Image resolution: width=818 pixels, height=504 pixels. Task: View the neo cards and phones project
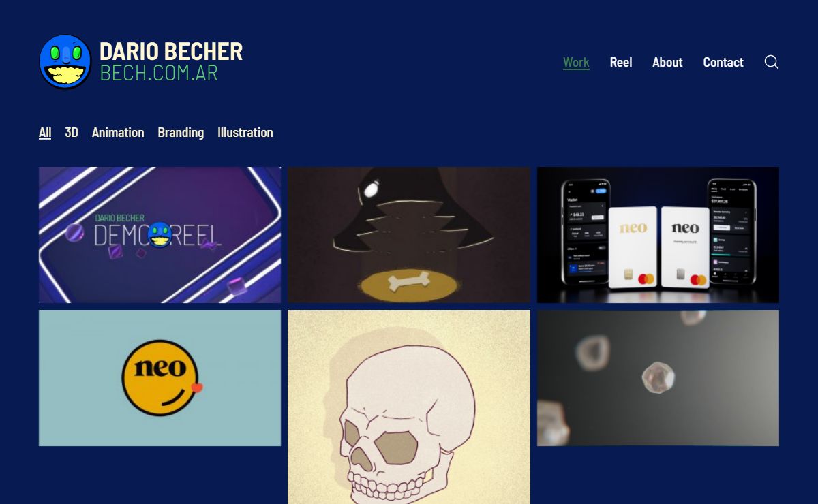[658, 235]
